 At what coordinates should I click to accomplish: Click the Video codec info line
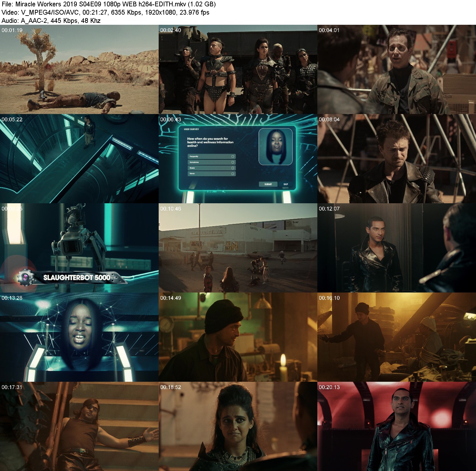click(105, 12)
